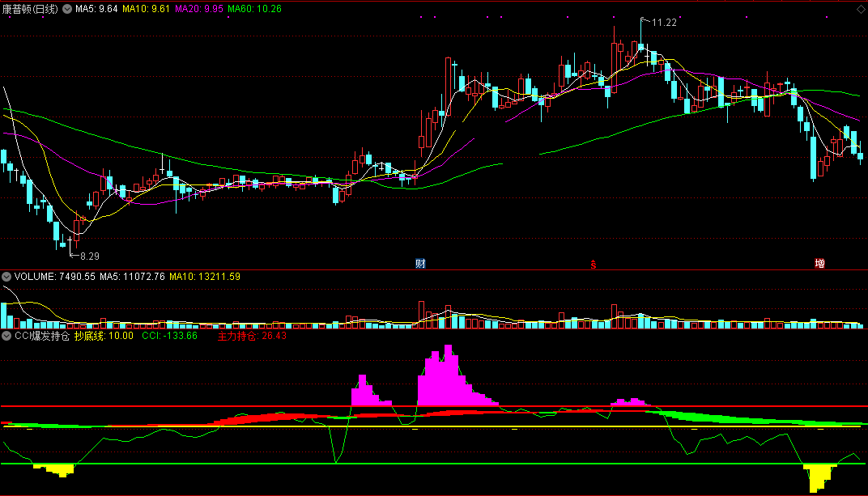
Task: Click the CCI爆发持仓 indicator name
Action: (x=42, y=336)
